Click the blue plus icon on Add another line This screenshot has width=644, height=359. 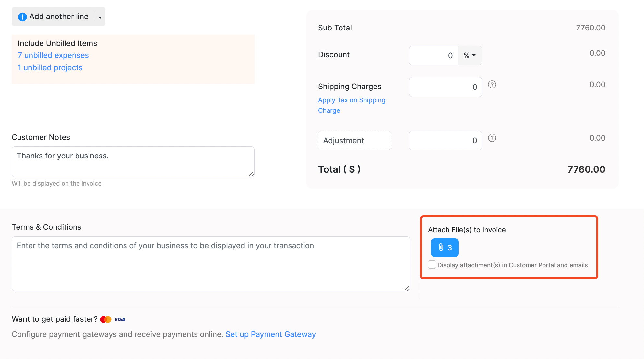22,17
